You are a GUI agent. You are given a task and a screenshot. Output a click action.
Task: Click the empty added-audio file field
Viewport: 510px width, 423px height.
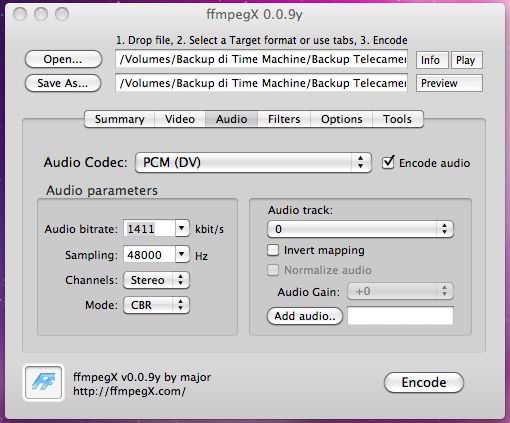point(400,316)
